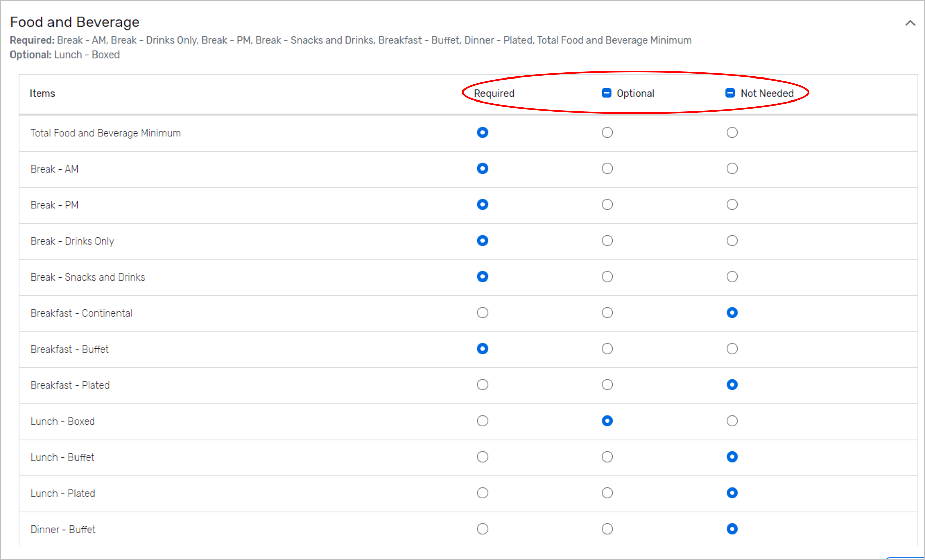
Task: Set Breakfast - Plated to Required
Action: 482,384
